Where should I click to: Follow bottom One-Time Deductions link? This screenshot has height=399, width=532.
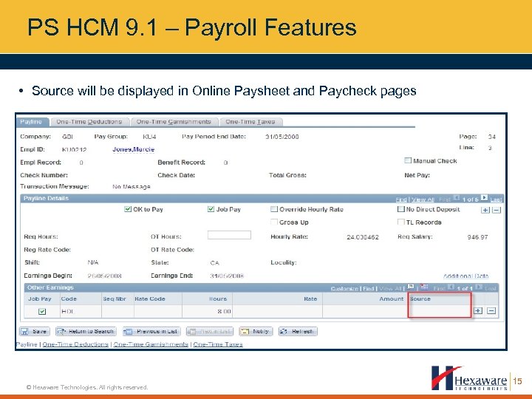(x=75, y=344)
